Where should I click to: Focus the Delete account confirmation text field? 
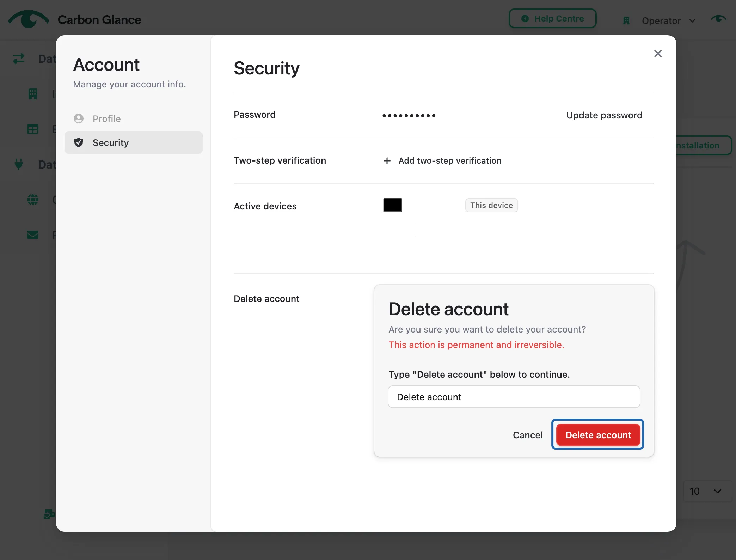[x=514, y=397]
